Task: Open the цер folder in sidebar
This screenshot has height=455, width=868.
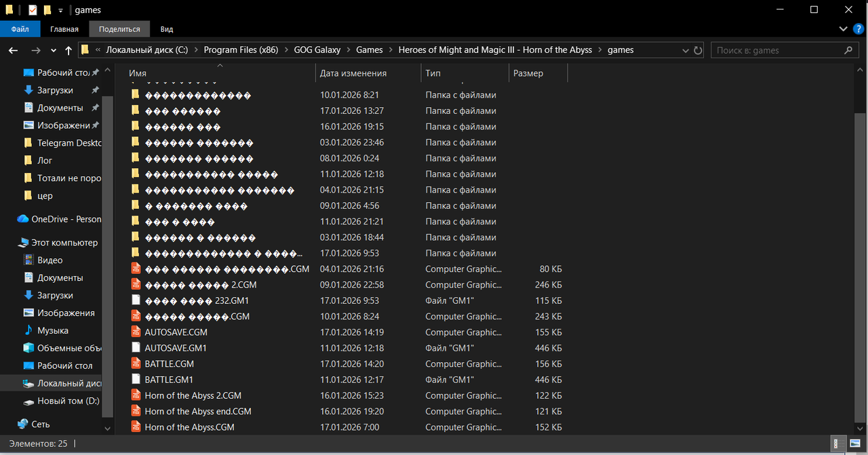Action: coord(45,196)
